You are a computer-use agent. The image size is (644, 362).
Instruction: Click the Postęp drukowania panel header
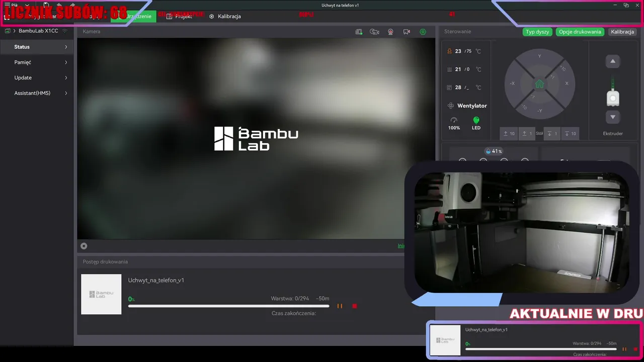tap(105, 261)
